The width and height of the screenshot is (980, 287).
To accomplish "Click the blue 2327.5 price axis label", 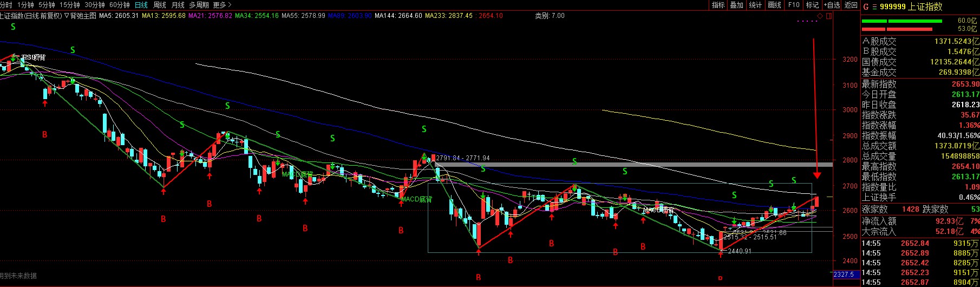I will tap(844, 275).
